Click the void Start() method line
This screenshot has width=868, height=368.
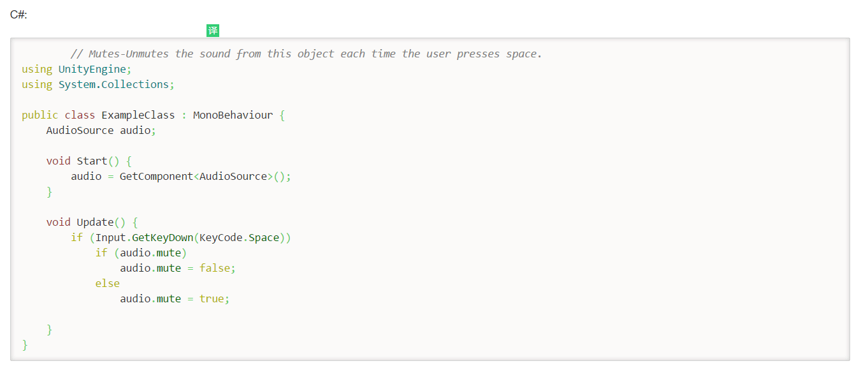[x=89, y=161]
